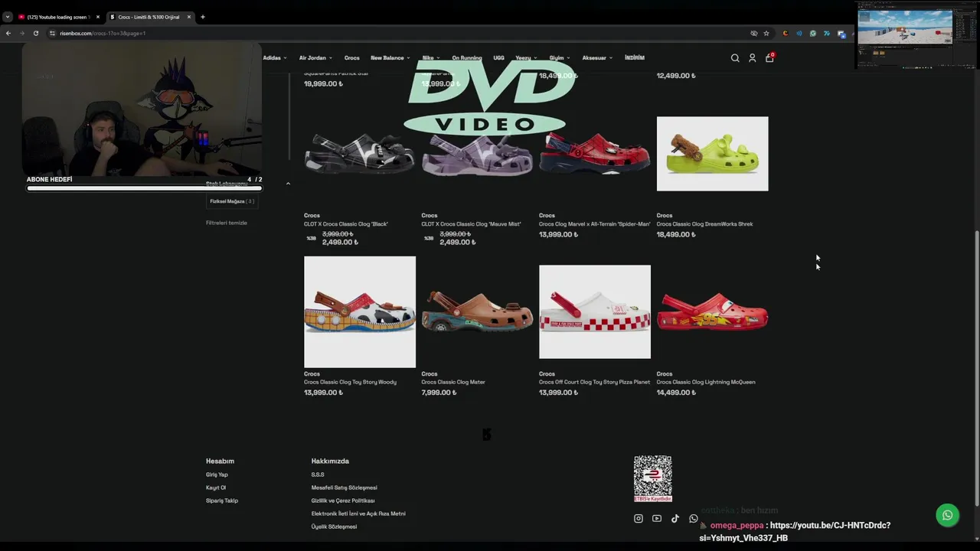
Task: Click the ETBİS QR code badge
Action: point(653,479)
